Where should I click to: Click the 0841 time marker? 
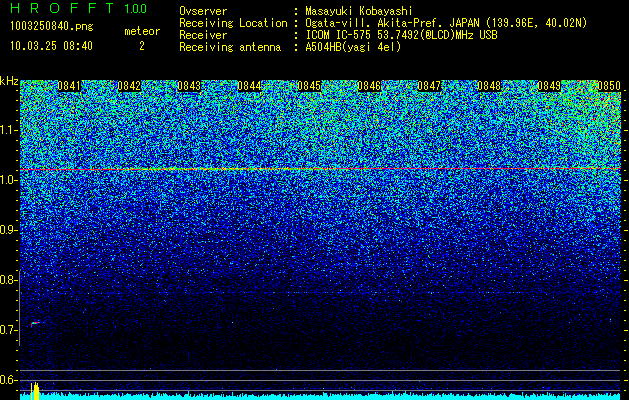tap(69, 86)
